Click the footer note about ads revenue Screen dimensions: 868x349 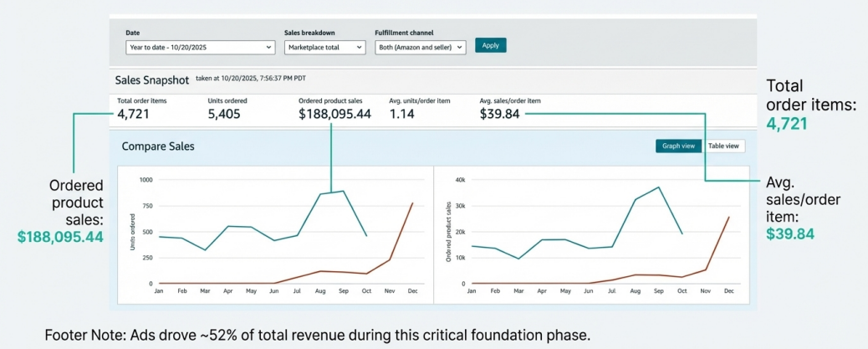coord(318,335)
